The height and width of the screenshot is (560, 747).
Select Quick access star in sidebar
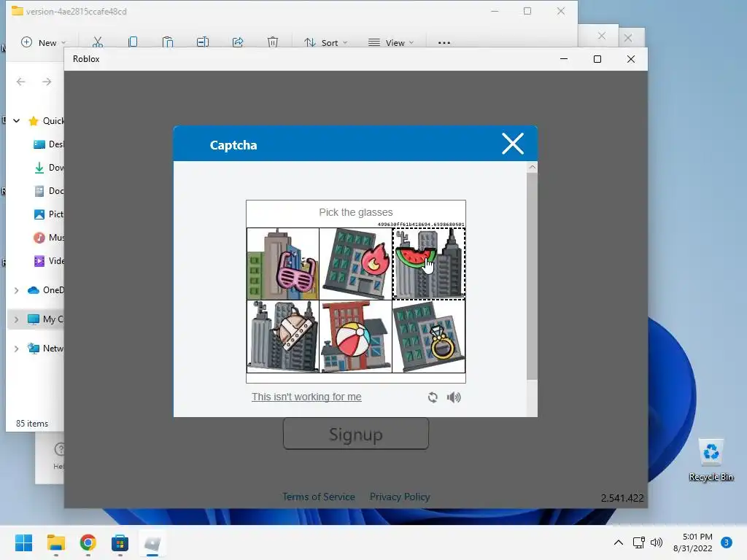click(x=34, y=121)
